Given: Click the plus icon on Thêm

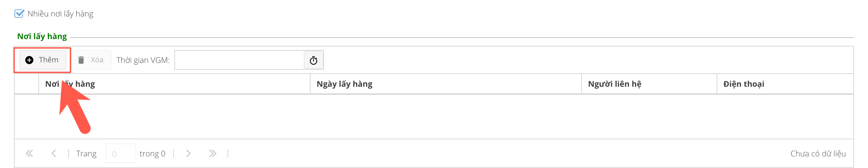Looking at the screenshot, I should point(29,60).
